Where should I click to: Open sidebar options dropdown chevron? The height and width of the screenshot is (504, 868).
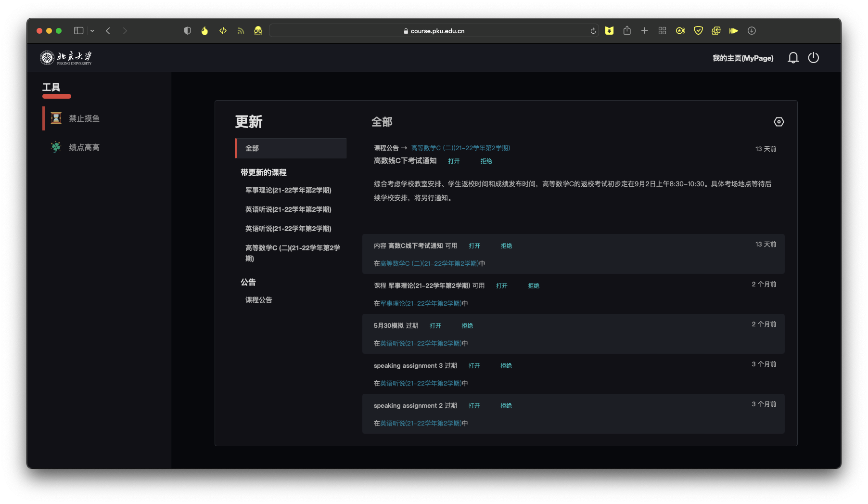click(92, 31)
